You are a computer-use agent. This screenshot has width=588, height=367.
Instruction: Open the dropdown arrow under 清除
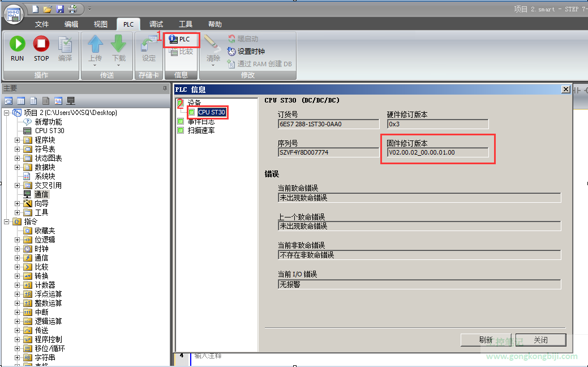pyautogui.click(x=213, y=65)
